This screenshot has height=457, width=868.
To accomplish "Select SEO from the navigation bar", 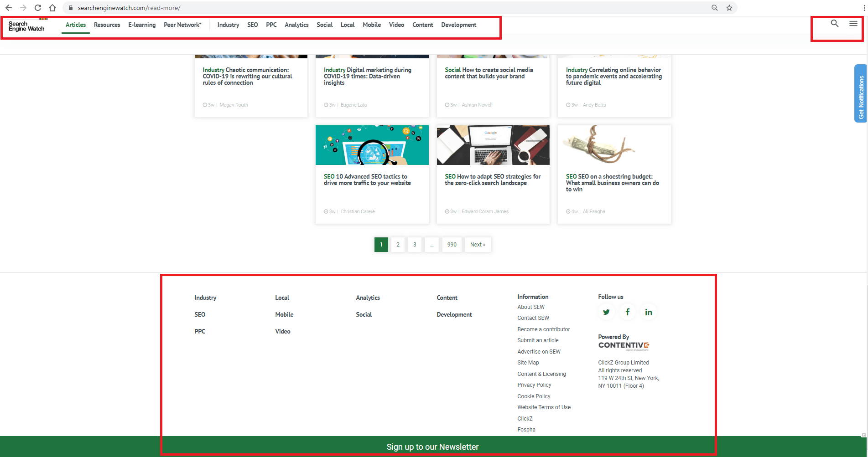I will click(252, 25).
